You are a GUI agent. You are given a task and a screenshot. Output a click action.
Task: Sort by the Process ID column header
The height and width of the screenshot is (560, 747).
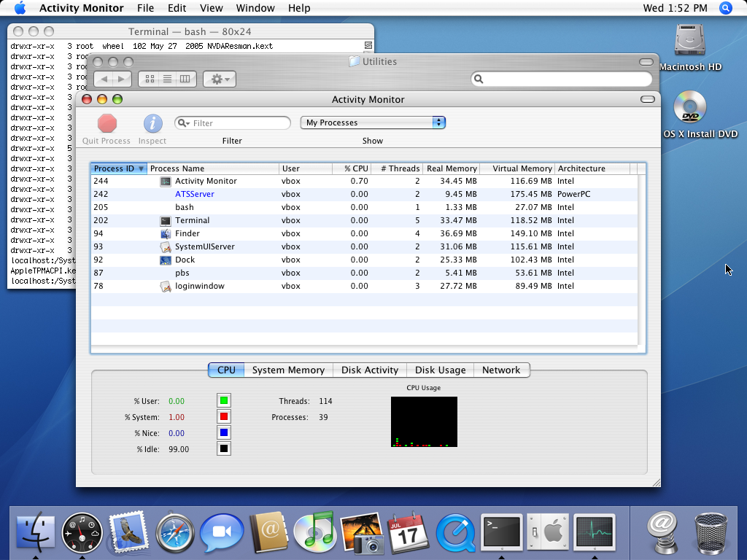119,168
